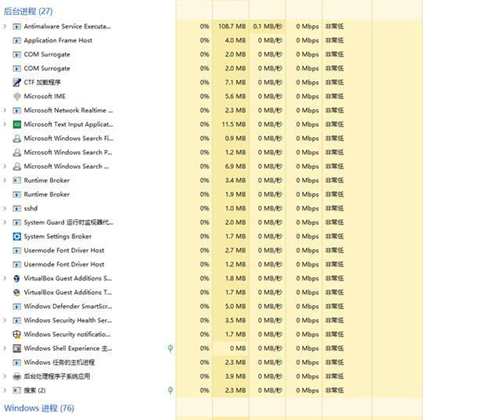Click the 0 Mbps network value in sshd row
The image size is (500, 420).
tap(307, 208)
